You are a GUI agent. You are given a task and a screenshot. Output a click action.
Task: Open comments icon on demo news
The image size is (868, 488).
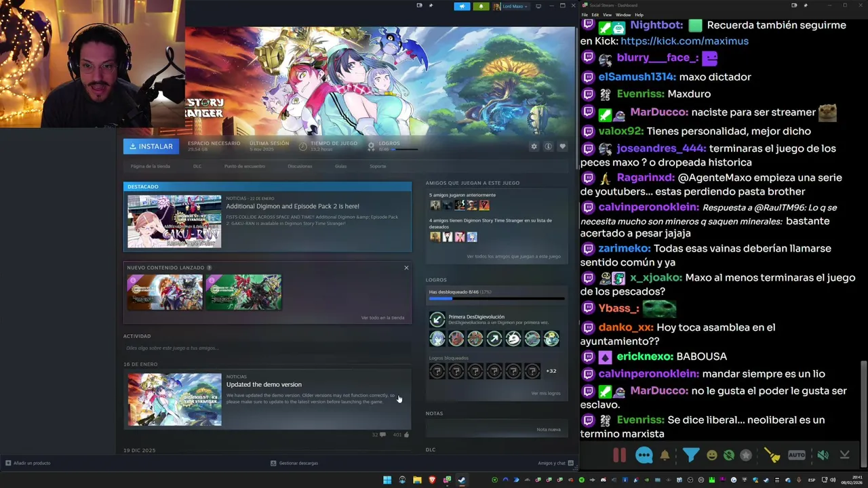point(383,434)
